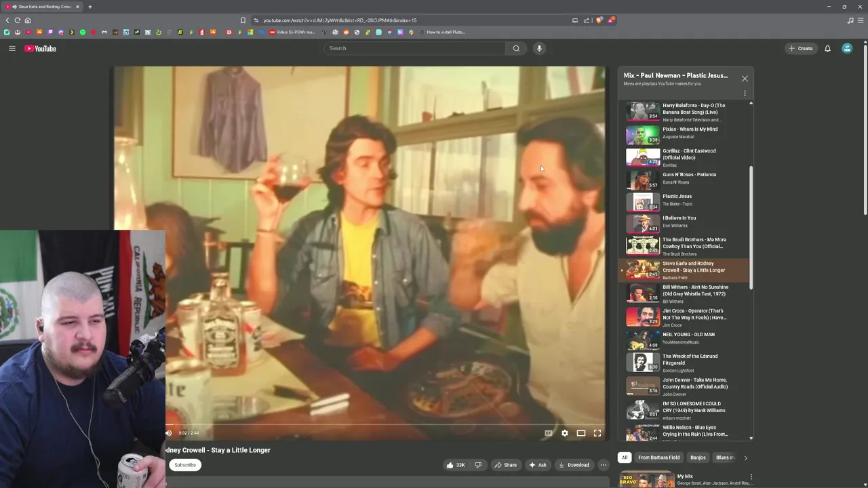Play The Wreck of the Edmund Fitzgerald
The image size is (868, 488).
(x=684, y=362)
